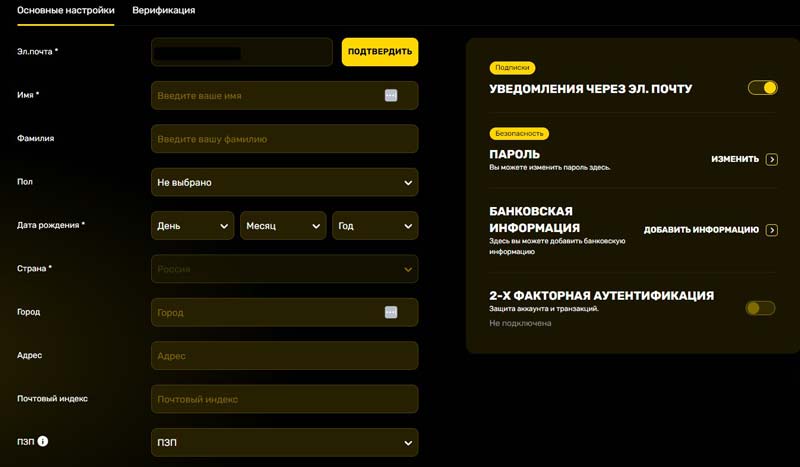The image size is (800, 467).
Task: Open the Месяц birth month dropdown
Action: [x=283, y=226]
